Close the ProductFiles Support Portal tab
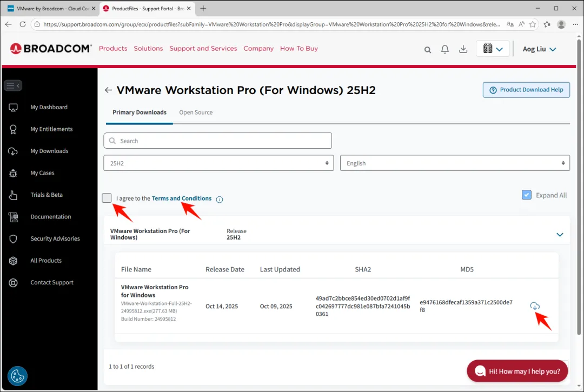584x392 pixels. pyautogui.click(x=189, y=8)
